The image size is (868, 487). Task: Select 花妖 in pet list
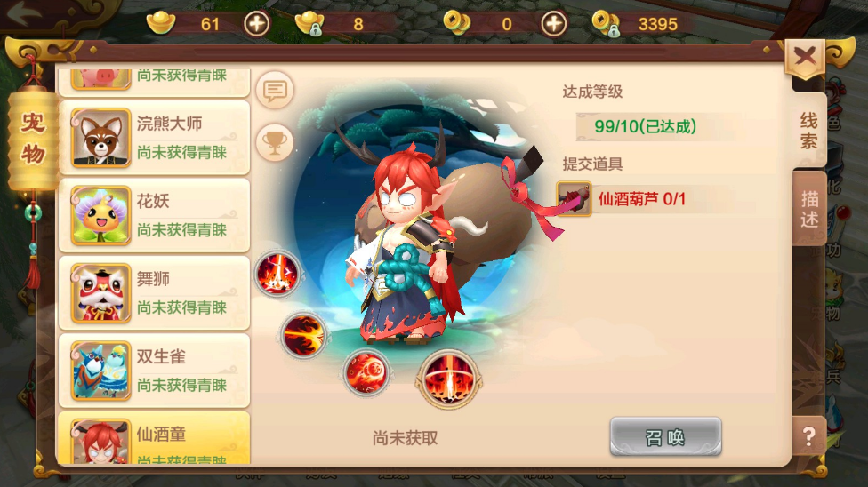[x=155, y=215]
